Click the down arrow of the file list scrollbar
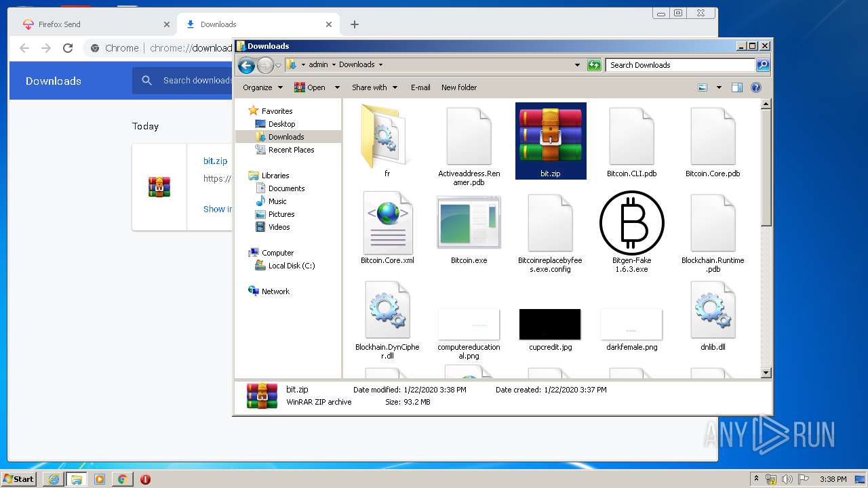Image resolution: width=868 pixels, height=488 pixels. click(x=766, y=373)
